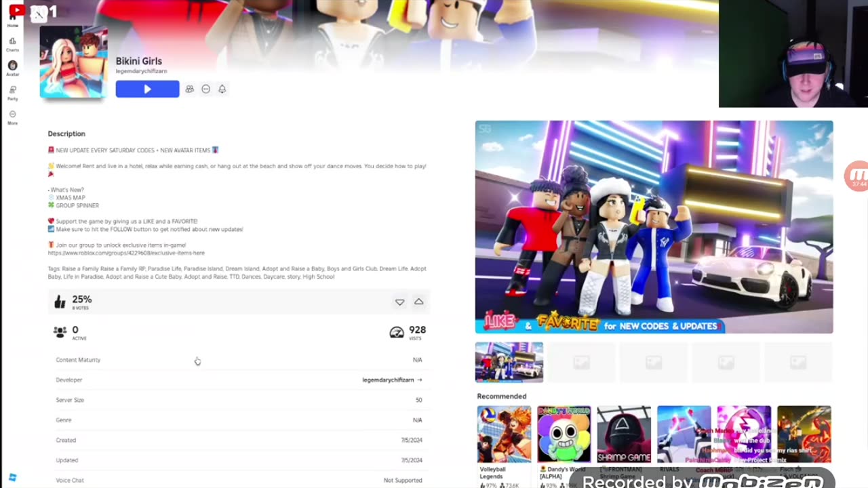Click the Recommended heading

(x=502, y=396)
